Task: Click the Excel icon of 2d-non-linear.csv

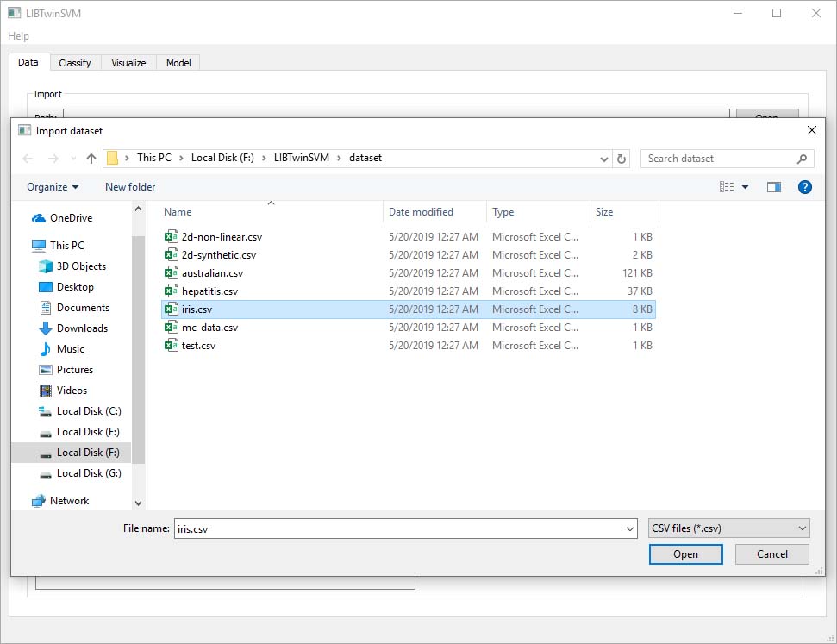Action: 171,236
